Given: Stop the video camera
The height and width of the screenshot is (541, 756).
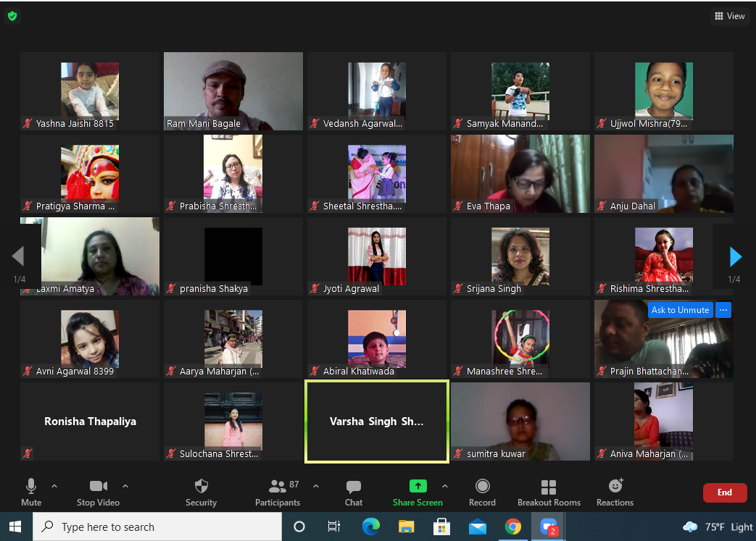Looking at the screenshot, I should pyautogui.click(x=98, y=492).
